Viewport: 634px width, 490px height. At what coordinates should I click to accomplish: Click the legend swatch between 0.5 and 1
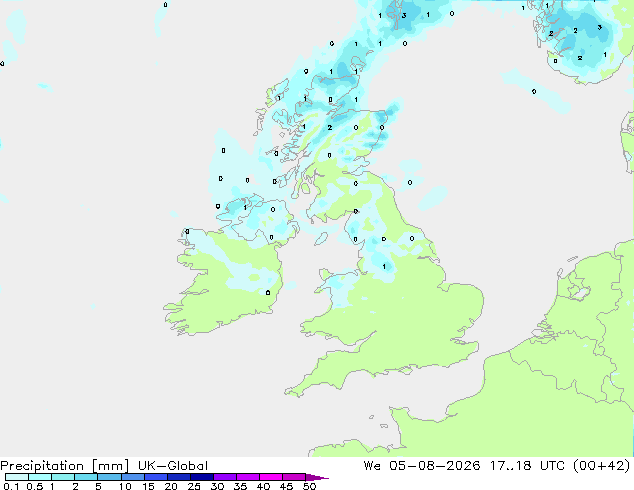tap(40, 477)
